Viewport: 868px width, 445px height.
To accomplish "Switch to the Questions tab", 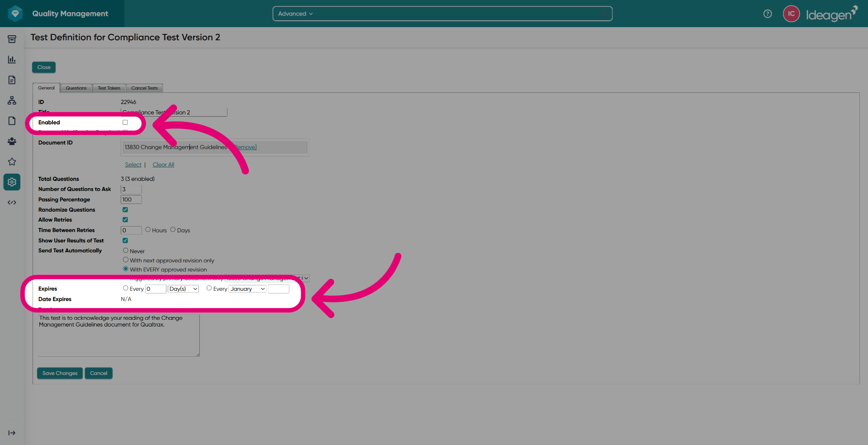I will [x=76, y=88].
